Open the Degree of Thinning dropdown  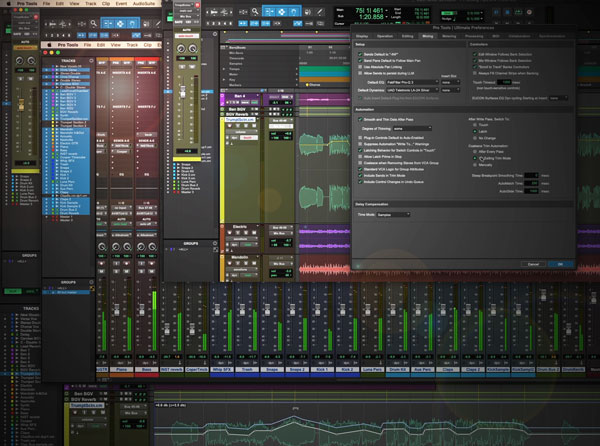click(x=412, y=129)
